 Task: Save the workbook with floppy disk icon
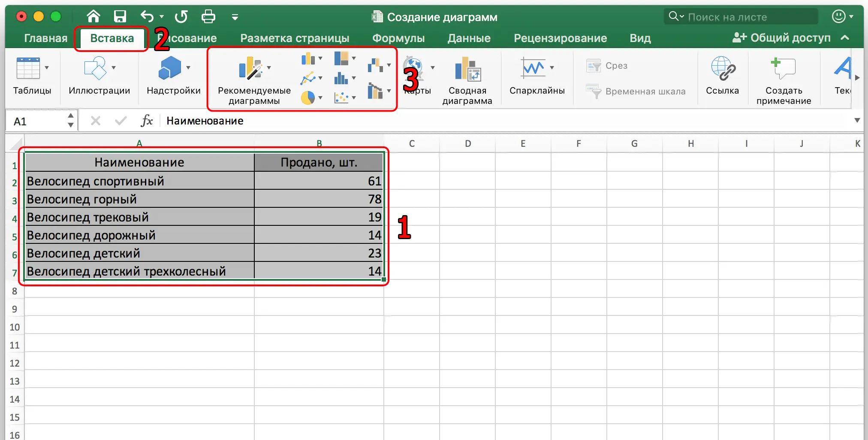120,17
